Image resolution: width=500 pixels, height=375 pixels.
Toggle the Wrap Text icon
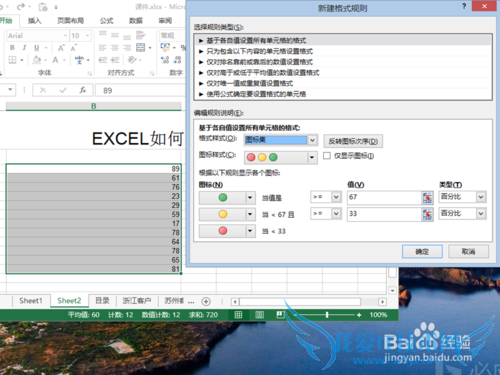140,35
